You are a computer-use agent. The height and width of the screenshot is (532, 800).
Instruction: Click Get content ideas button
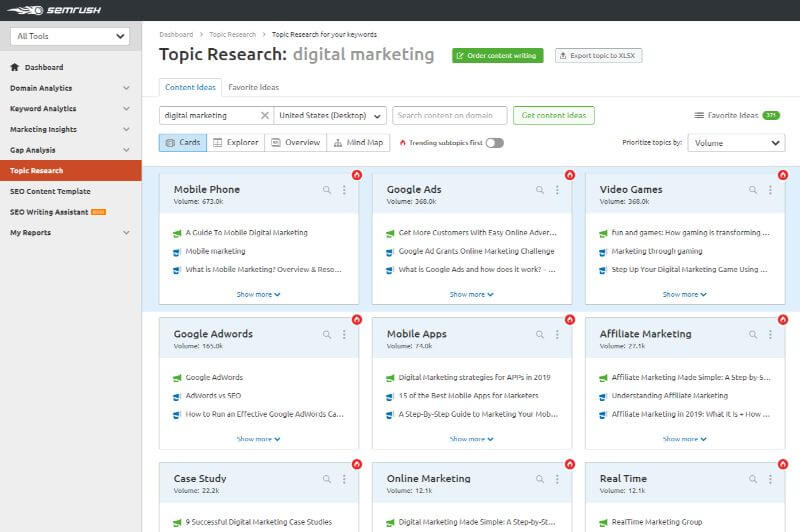pos(554,115)
